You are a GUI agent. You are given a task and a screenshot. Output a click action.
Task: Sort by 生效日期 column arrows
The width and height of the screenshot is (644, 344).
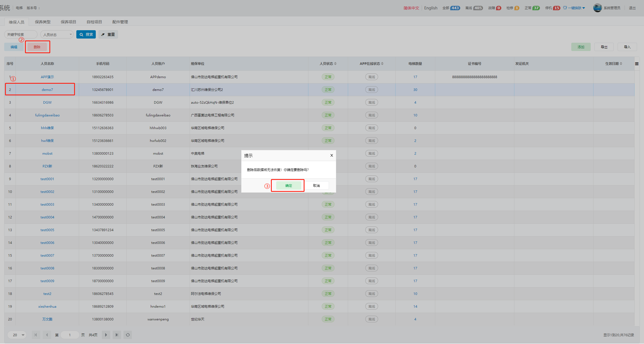621,64
